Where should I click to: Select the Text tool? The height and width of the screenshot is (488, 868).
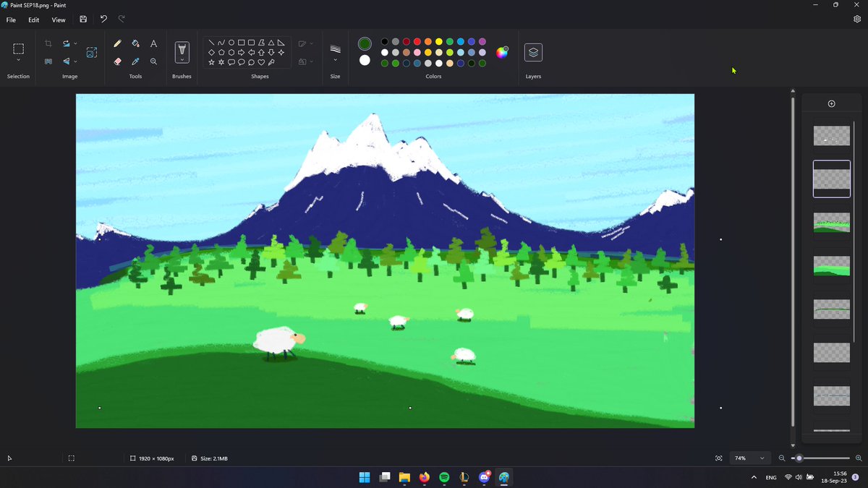coord(153,44)
